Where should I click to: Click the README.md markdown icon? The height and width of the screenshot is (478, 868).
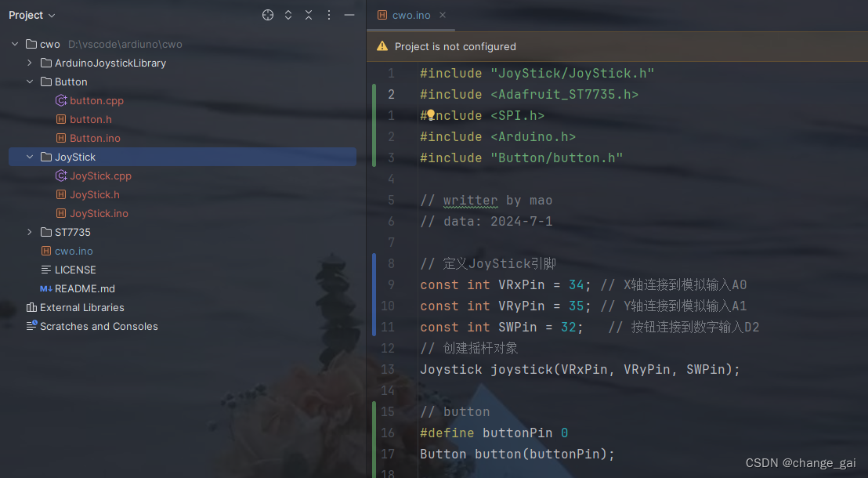tap(46, 288)
